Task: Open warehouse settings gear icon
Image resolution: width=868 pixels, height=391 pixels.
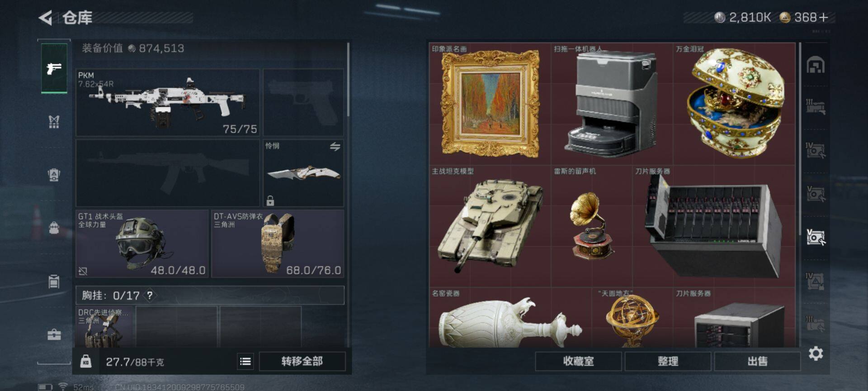Action: point(816,353)
